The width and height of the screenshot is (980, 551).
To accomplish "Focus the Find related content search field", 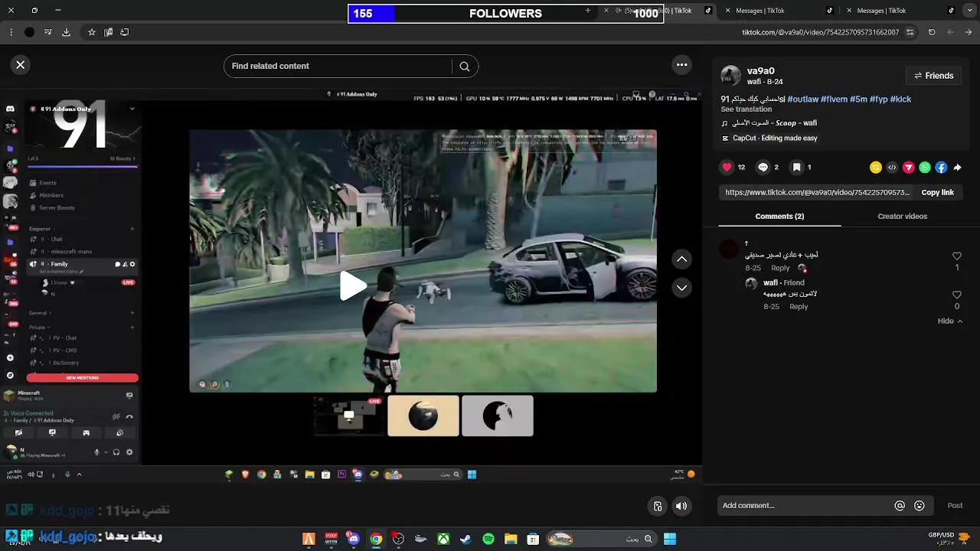I will pos(337,67).
